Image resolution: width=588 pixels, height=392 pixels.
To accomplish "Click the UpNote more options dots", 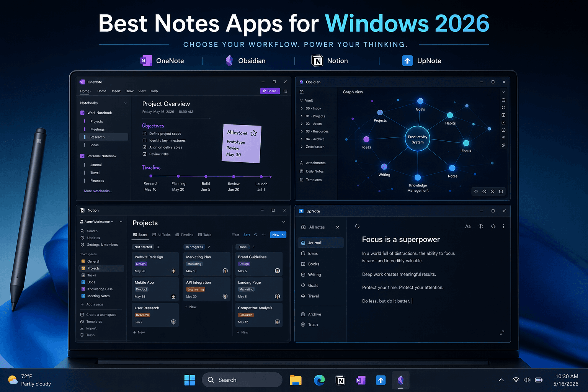I will click(503, 226).
